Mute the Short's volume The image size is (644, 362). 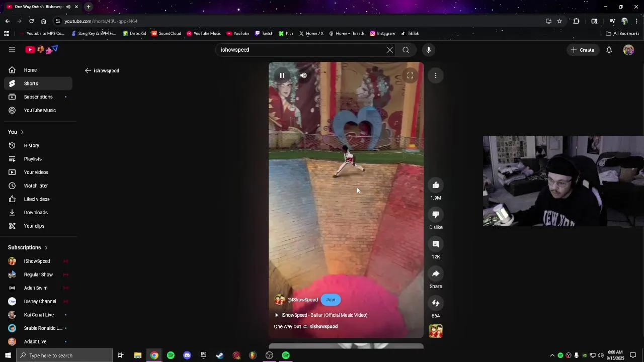click(x=303, y=75)
